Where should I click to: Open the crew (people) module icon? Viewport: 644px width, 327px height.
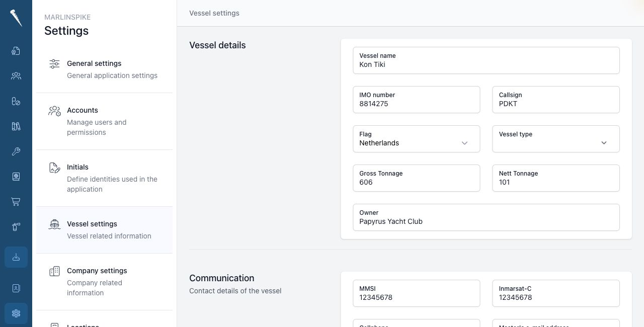(16, 76)
